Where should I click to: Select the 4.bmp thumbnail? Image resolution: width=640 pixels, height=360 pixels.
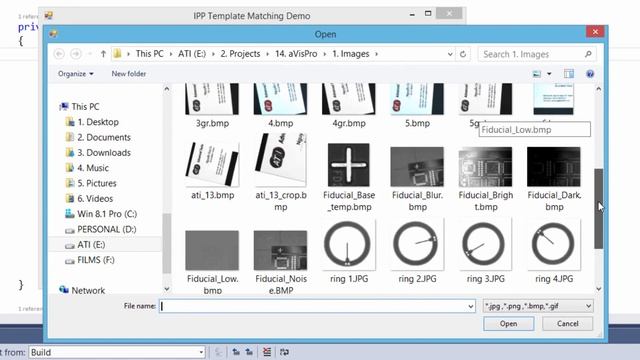click(x=280, y=99)
